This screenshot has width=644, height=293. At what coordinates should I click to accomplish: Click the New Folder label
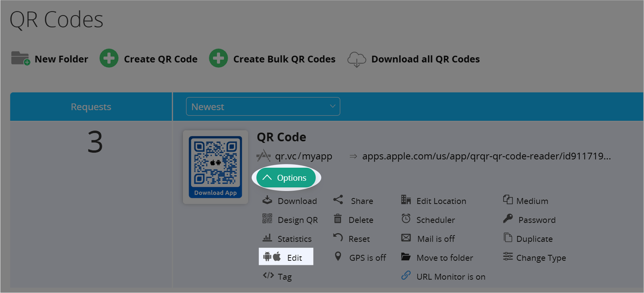tap(61, 59)
